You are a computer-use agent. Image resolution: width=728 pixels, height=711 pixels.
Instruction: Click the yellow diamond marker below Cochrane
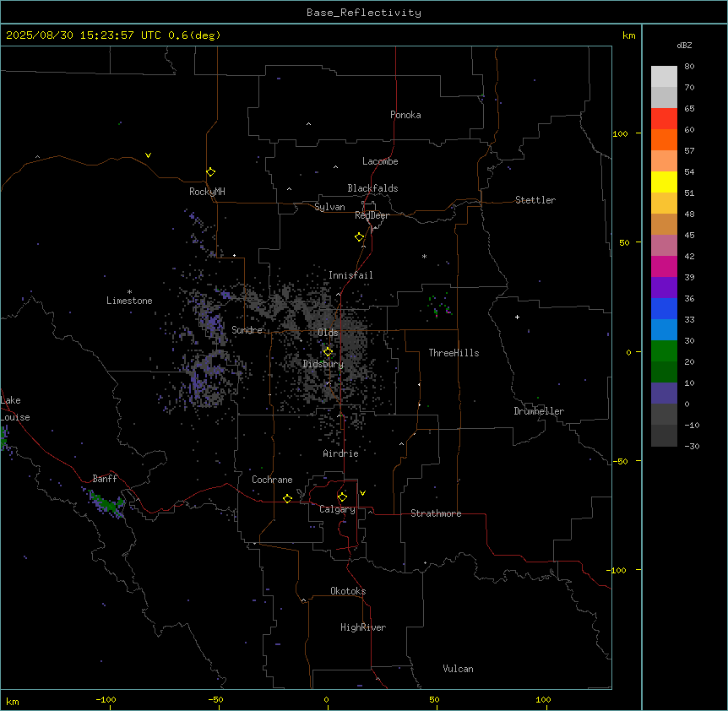[x=287, y=498]
